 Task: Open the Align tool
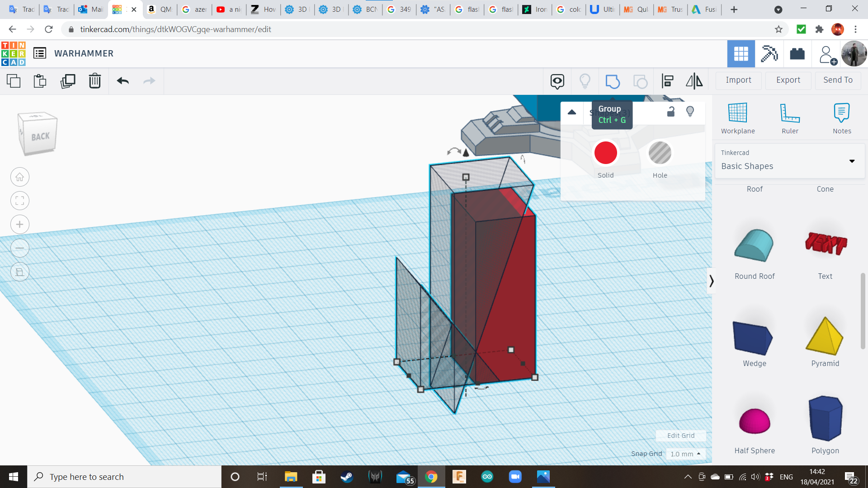point(668,81)
